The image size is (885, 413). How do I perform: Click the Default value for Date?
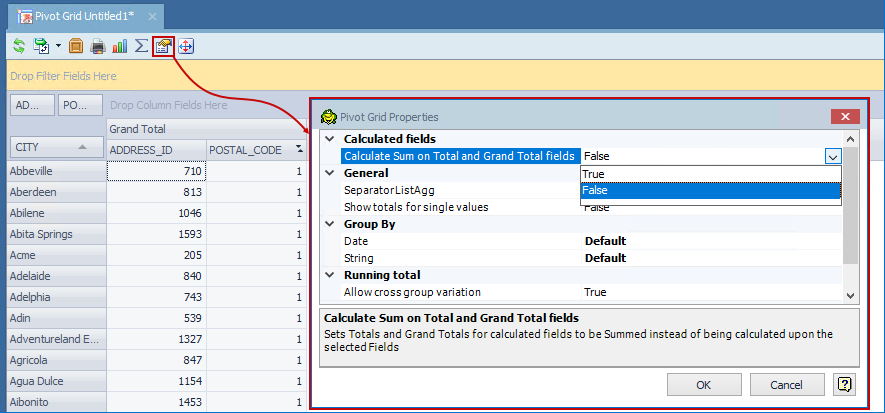coord(606,241)
